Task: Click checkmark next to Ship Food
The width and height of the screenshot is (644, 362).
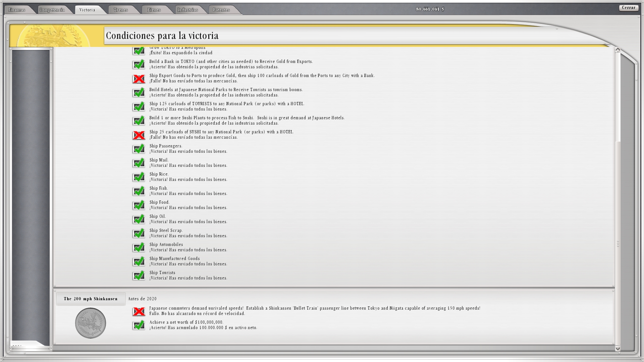Action: 139,205
